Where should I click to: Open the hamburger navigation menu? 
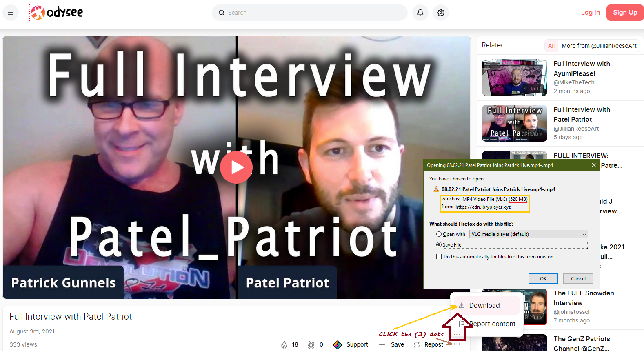[11, 13]
